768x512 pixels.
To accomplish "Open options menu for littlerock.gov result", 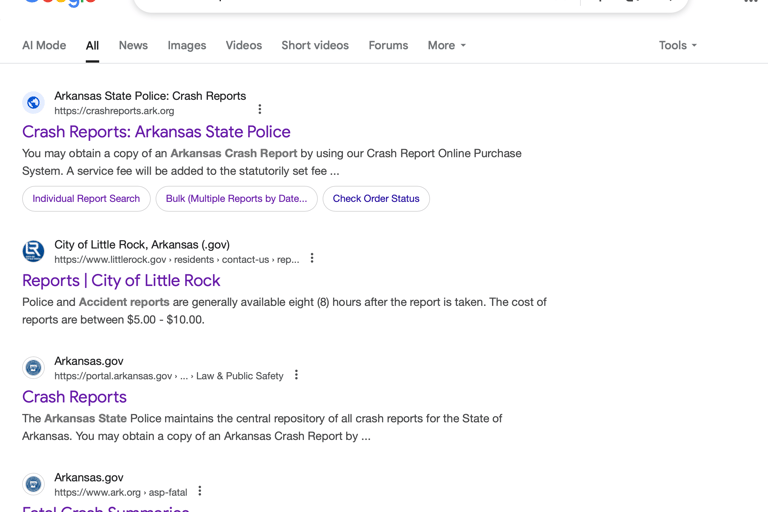I will tap(312, 258).
